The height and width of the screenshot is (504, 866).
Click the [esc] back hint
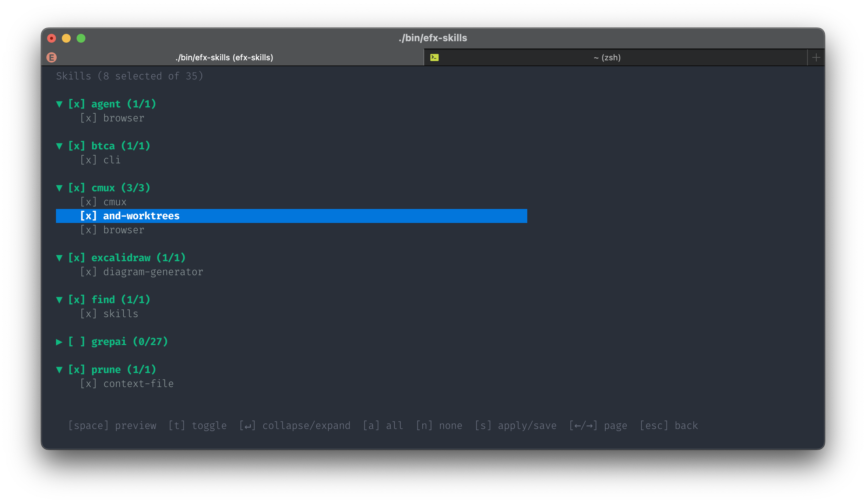[x=669, y=426]
